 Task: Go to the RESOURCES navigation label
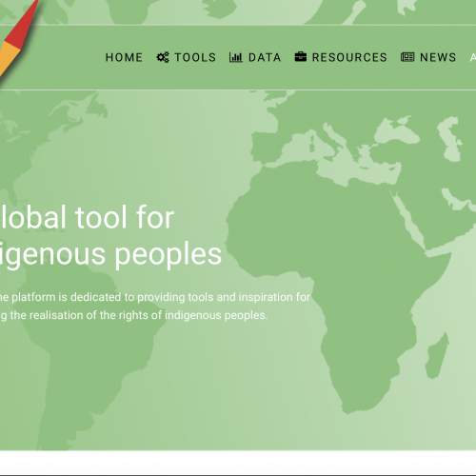(349, 57)
